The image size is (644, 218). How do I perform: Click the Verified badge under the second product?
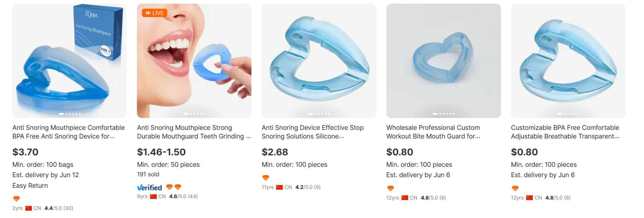click(x=149, y=188)
